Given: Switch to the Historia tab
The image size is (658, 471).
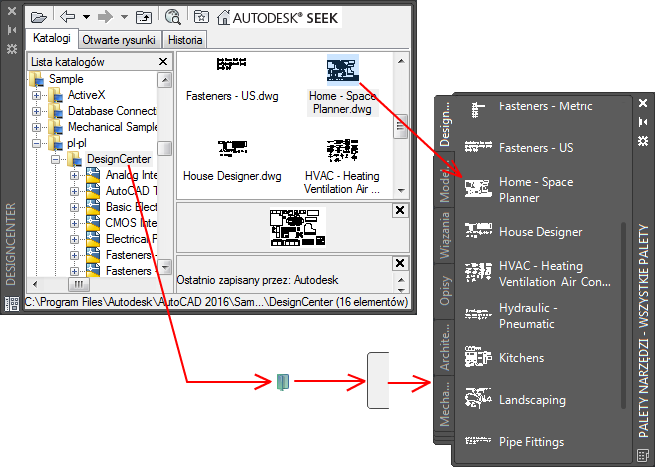Looking at the screenshot, I should pyautogui.click(x=185, y=40).
